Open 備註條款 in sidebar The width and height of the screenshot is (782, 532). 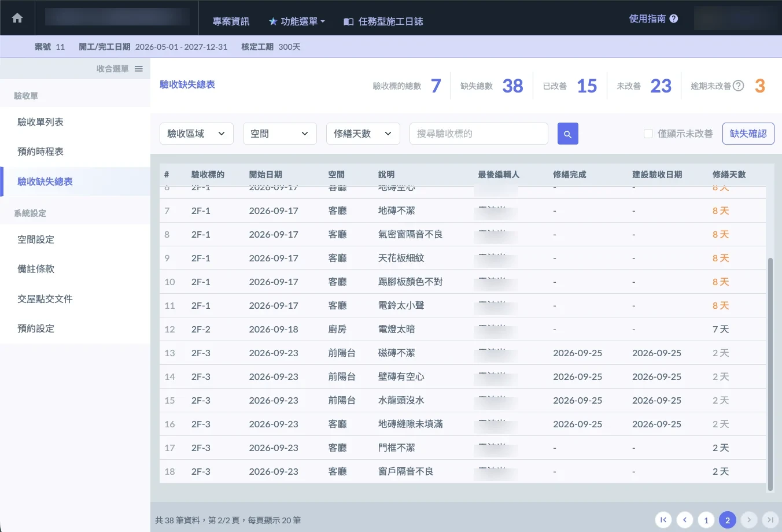75,269
